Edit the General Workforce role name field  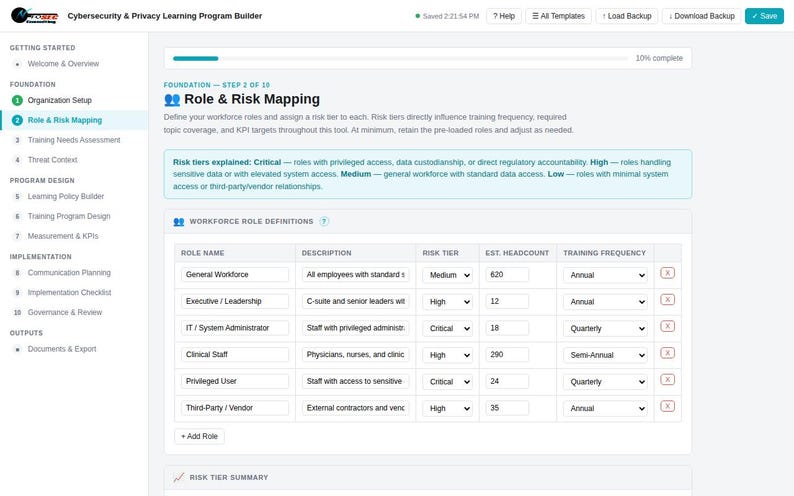pyautogui.click(x=235, y=274)
